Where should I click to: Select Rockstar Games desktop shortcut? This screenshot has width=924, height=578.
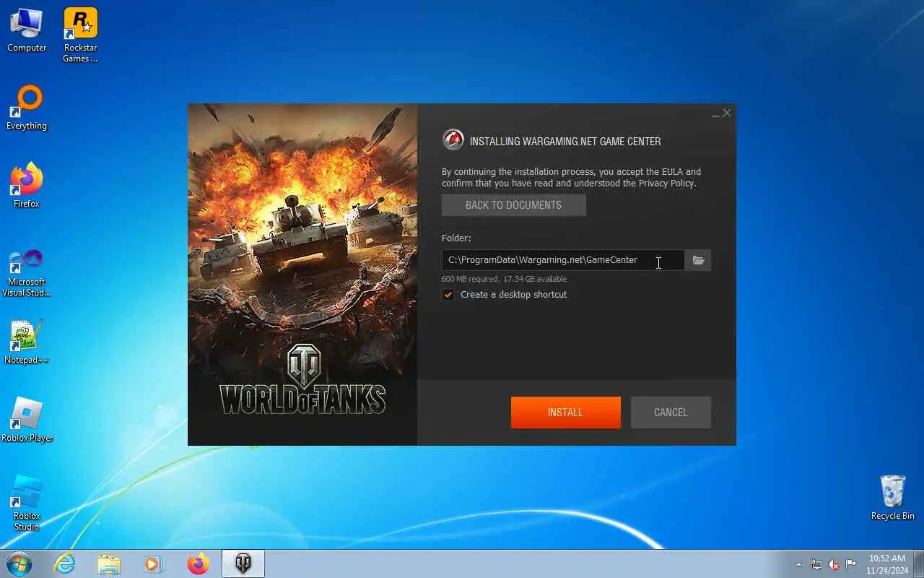pos(80,35)
